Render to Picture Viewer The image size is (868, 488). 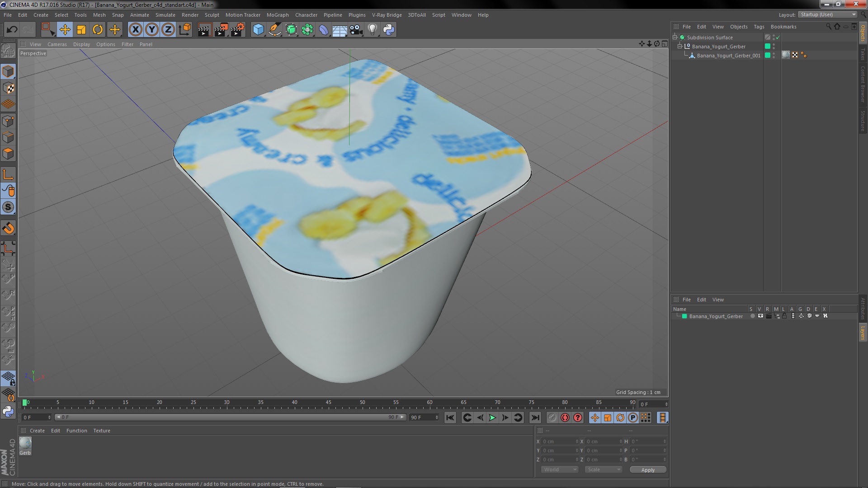(x=221, y=30)
